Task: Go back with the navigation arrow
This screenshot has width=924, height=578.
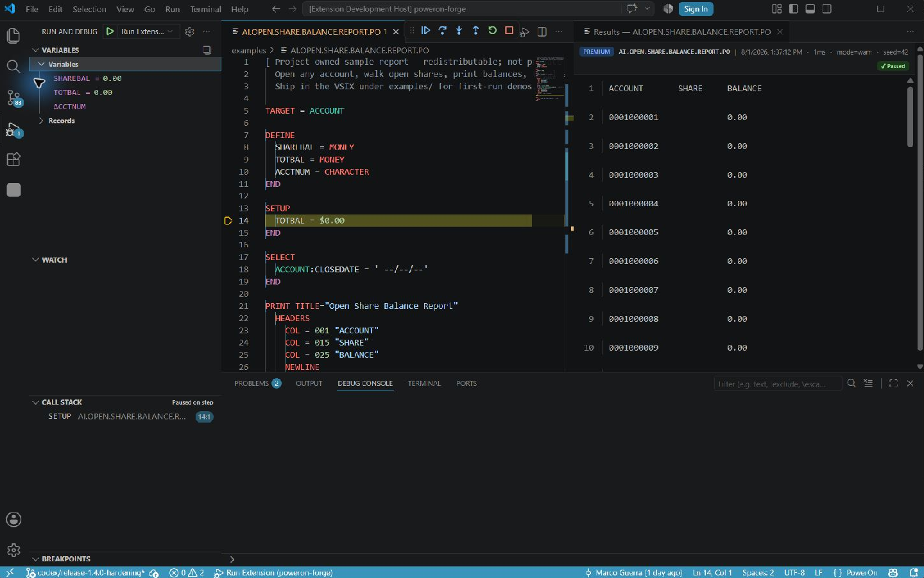Action: 276,9
